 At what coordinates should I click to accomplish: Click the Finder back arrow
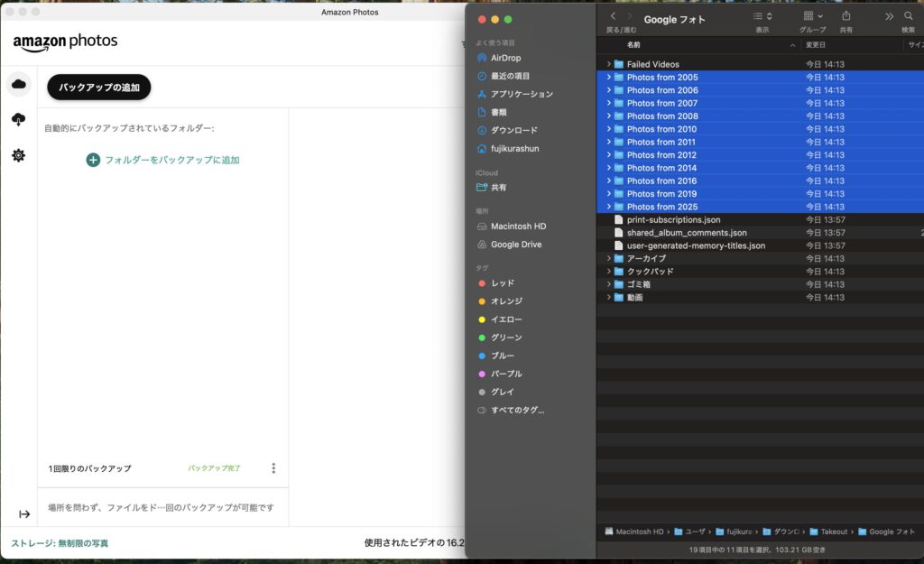click(613, 16)
